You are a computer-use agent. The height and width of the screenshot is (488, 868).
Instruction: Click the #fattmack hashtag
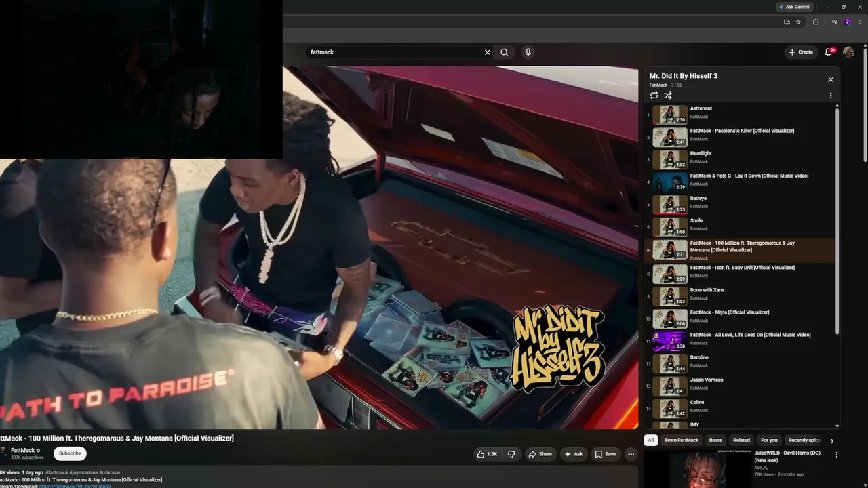pyautogui.click(x=57, y=472)
